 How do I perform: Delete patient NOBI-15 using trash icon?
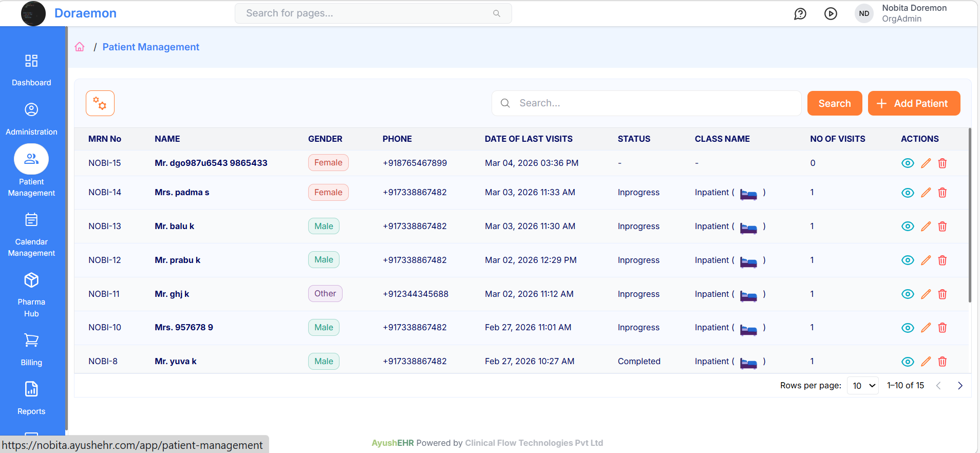click(x=942, y=163)
